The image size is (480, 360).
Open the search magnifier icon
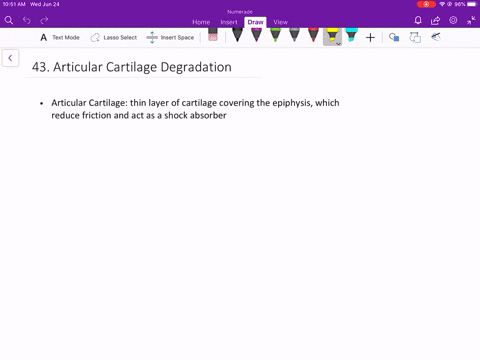[x=9, y=21]
